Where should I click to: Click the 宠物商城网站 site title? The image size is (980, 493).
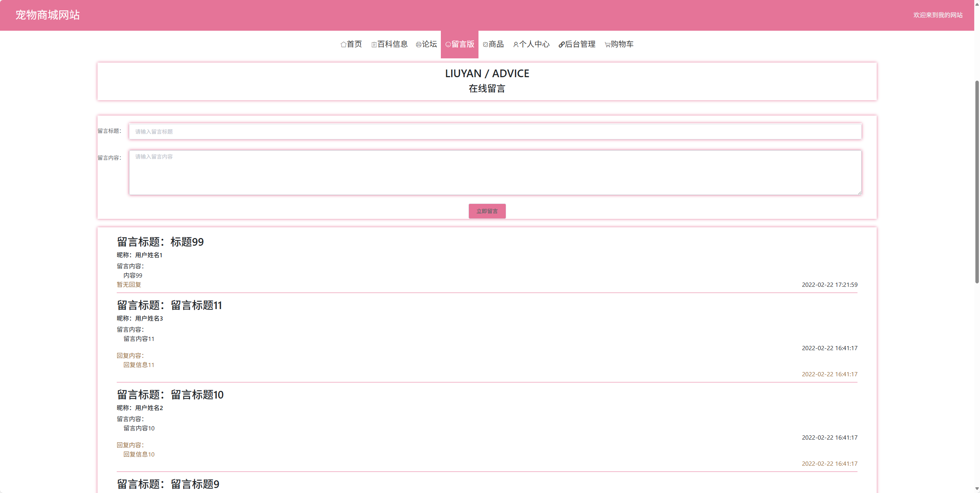(48, 15)
